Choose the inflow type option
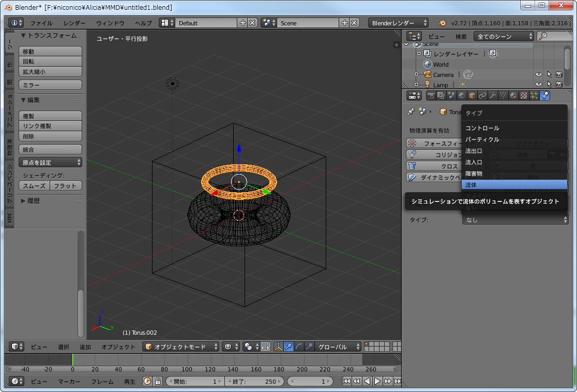This screenshot has height=392, width=577. click(514, 162)
